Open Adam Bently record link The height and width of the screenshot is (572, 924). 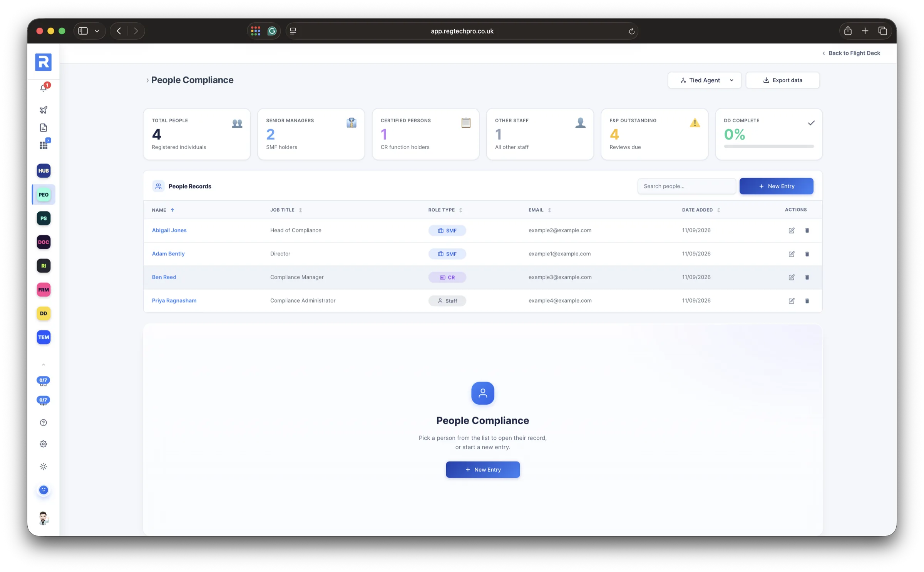(168, 254)
